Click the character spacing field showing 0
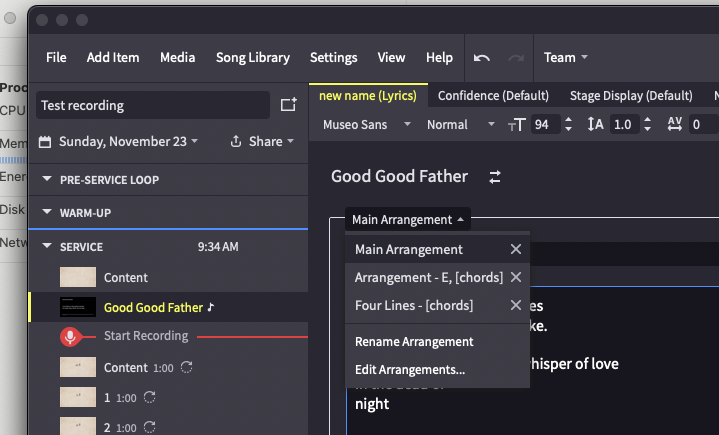Screen dimensions: 719x435 point(703,124)
